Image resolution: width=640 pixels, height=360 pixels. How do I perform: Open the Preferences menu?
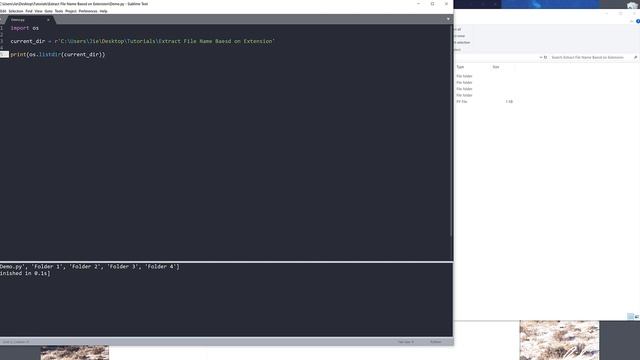[88, 11]
